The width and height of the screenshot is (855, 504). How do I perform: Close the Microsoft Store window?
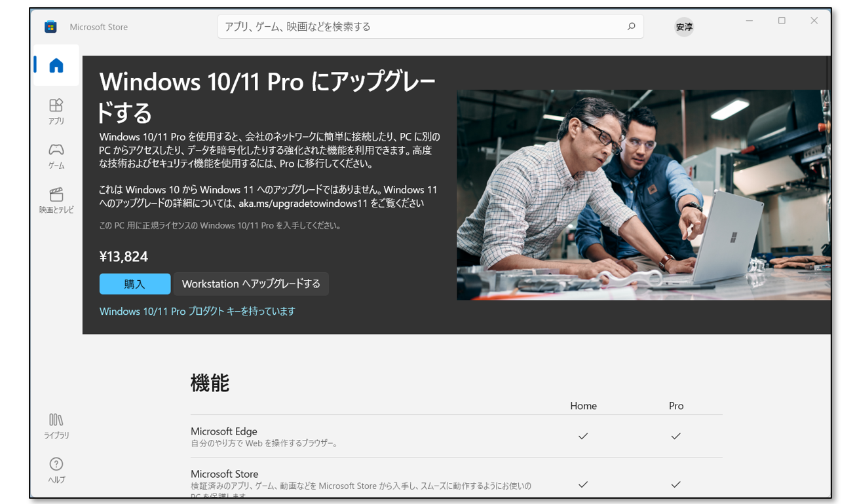814,21
